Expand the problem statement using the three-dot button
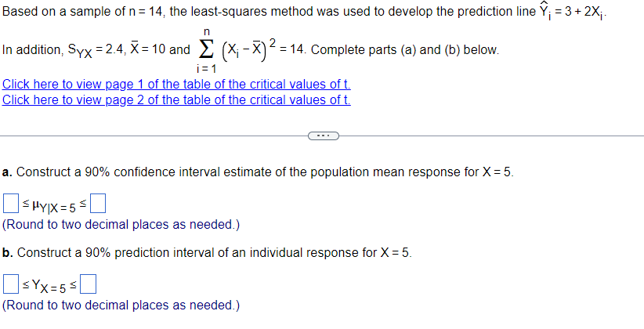Viewport: 644px width, 329px height. (x=324, y=136)
